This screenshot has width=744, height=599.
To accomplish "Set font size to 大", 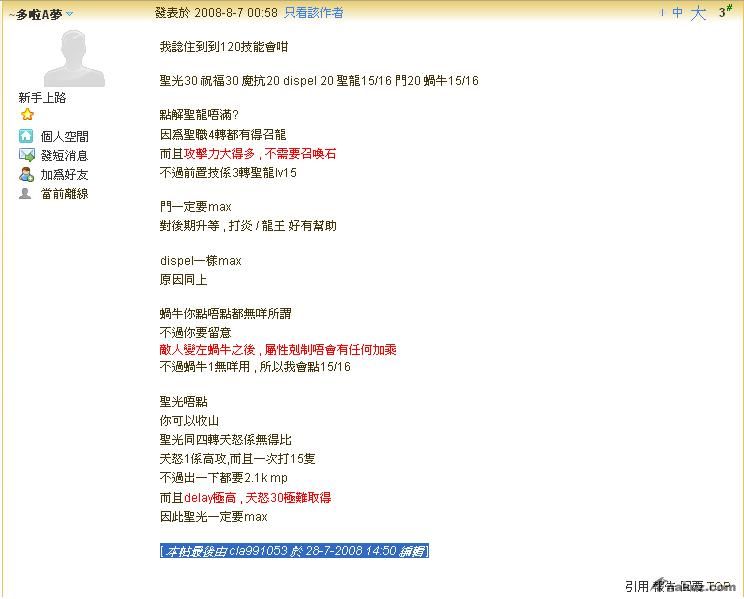I will 698,13.
